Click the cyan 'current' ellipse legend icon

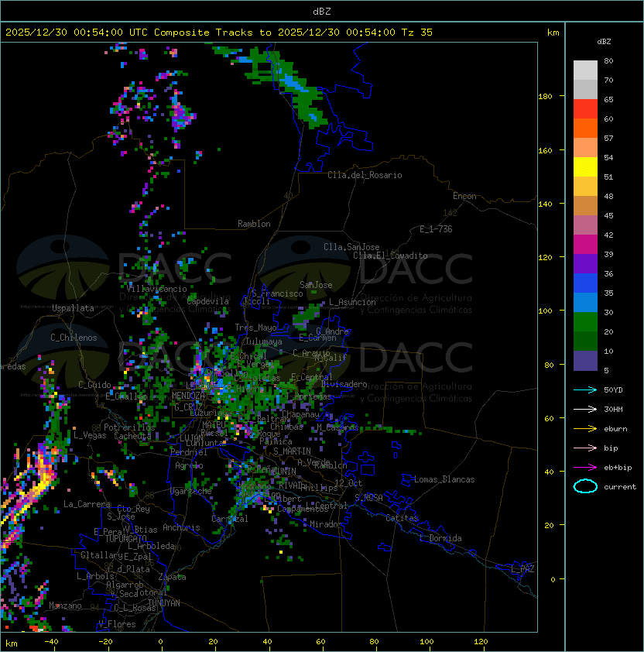(585, 486)
